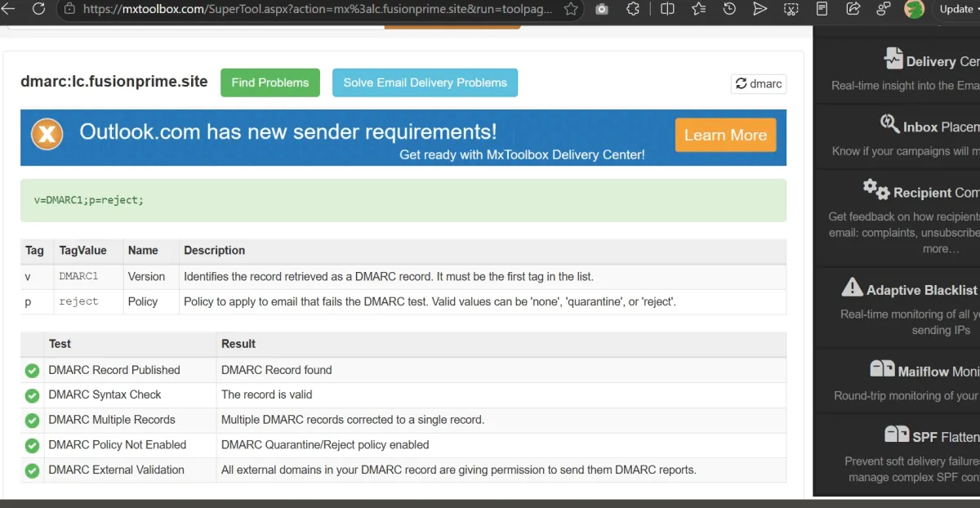Click the Tag column header
This screenshot has width=980, height=508.
pyautogui.click(x=35, y=251)
